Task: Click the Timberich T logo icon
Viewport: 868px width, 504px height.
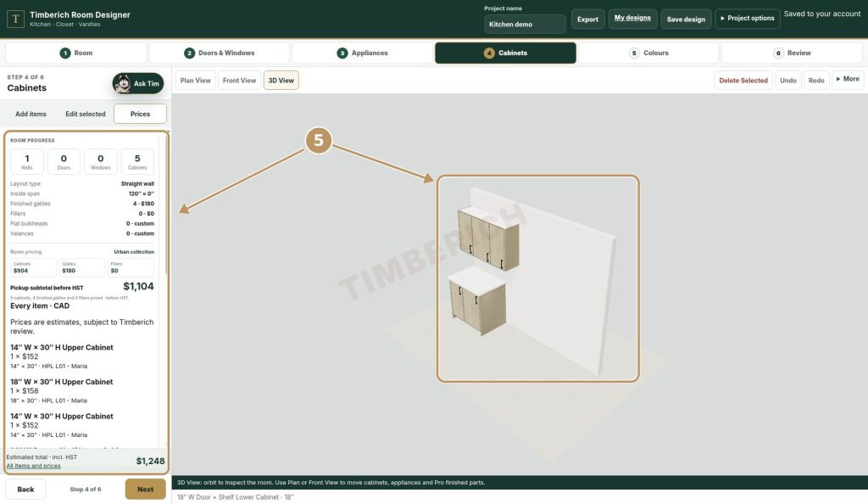Action: point(15,19)
